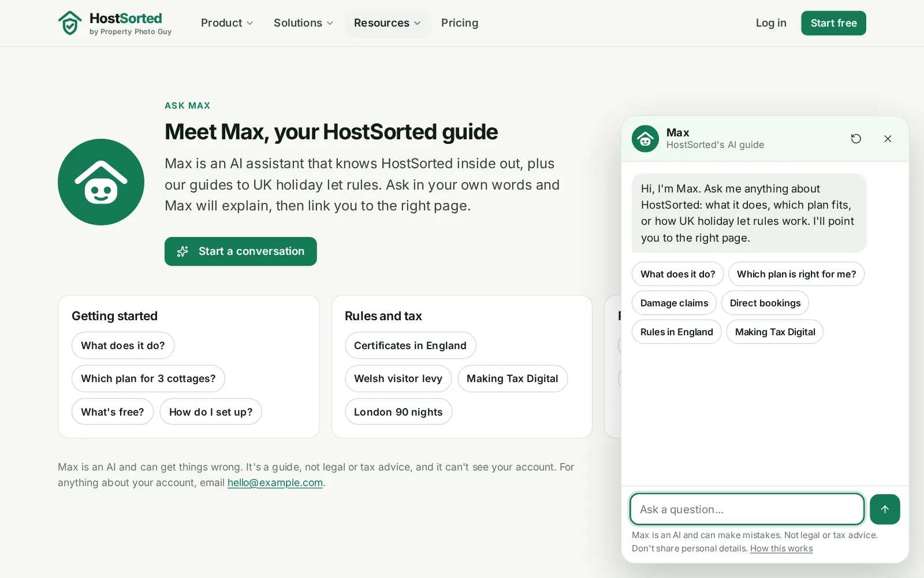Click the Start free button
This screenshot has height=578, width=924.
click(x=833, y=23)
